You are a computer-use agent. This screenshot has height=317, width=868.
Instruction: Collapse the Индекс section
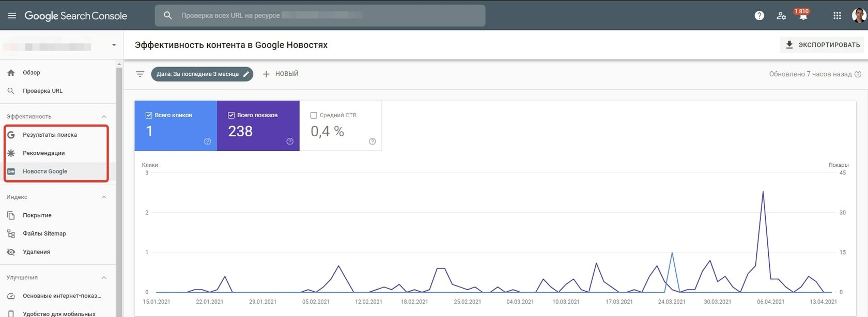point(104,197)
